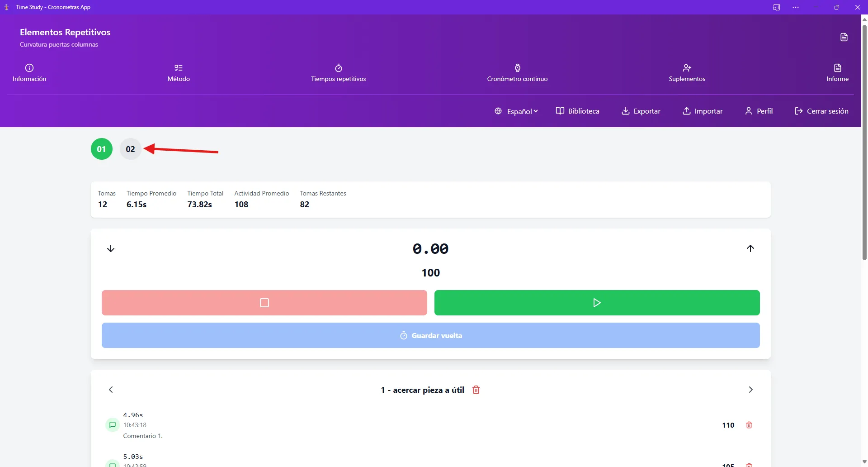This screenshot has height=467, width=868.
Task: Open the Información tab
Action: pyautogui.click(x=29, y=73)
